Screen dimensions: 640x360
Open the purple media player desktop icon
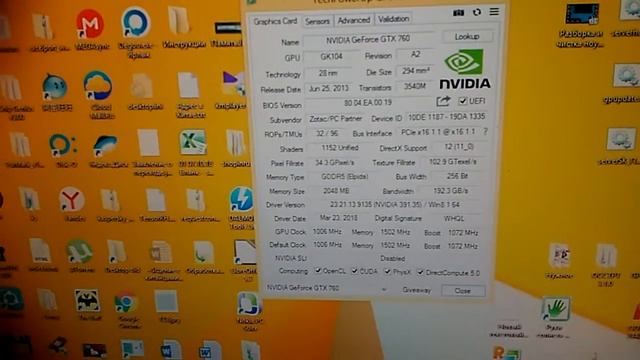click(x=233, y=84)
